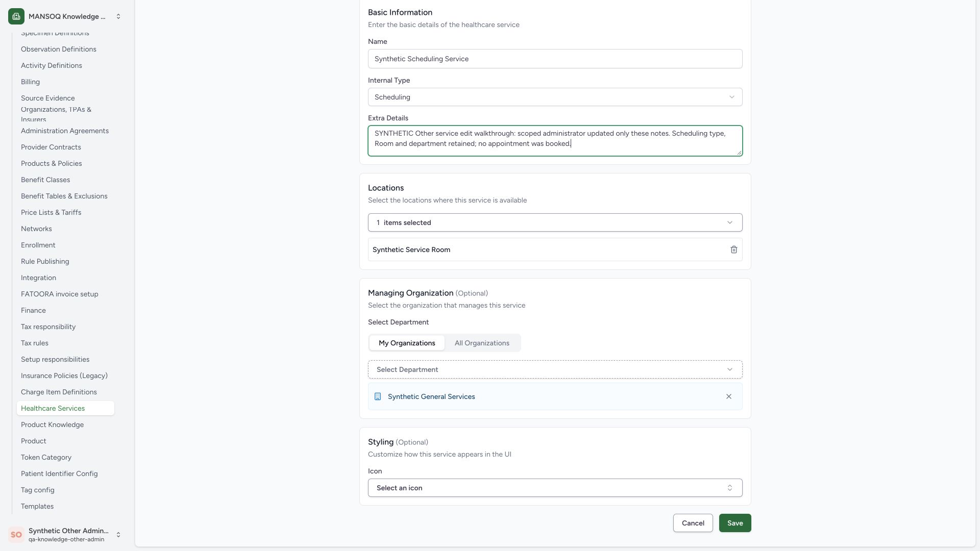Switch to All Organizations tab

(482, 343)
